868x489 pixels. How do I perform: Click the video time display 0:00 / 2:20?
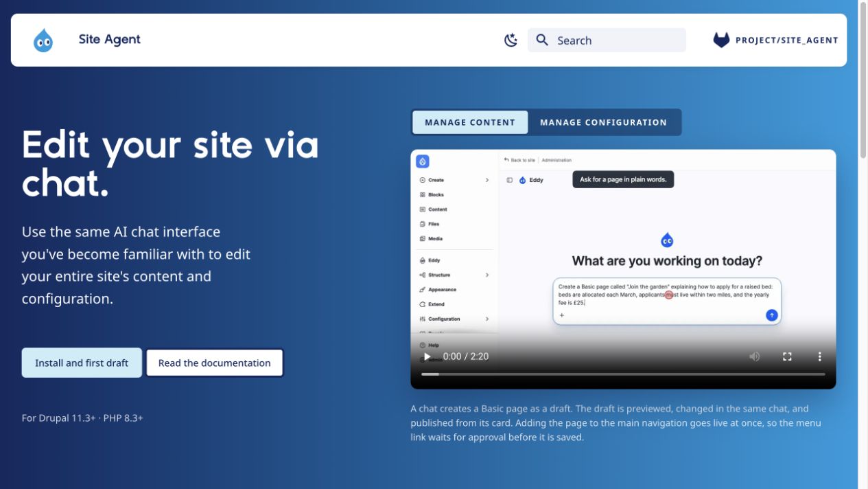(466, 356)
